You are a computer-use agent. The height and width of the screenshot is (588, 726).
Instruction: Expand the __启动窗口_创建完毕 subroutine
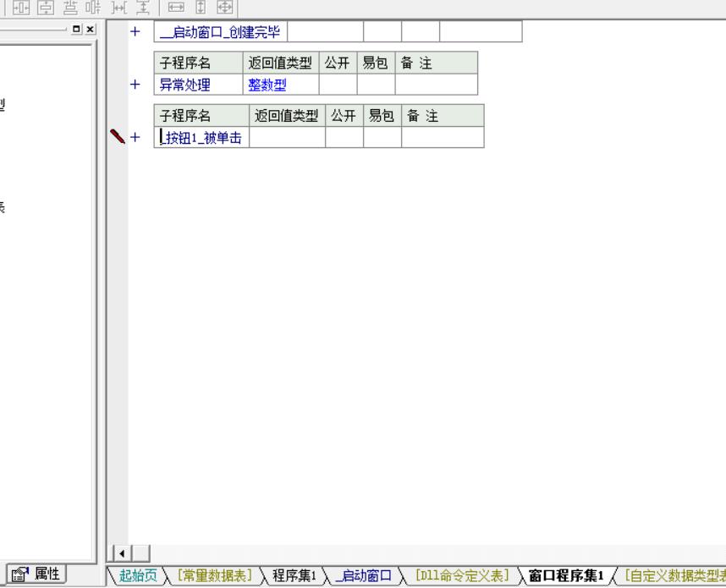coord(135,32)
